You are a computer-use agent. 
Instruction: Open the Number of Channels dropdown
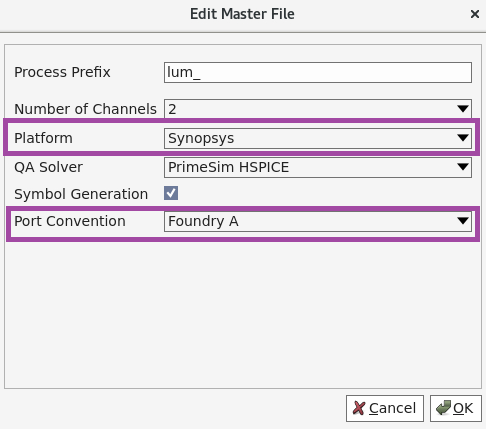(318, 109)
